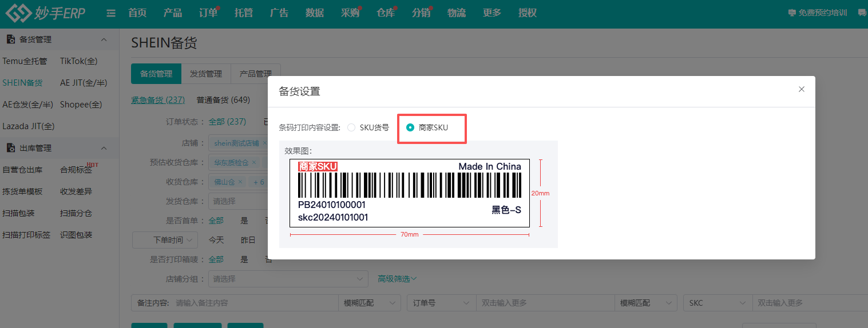Close the 备货设置 dialog
The width and height of the screenshot is (868, 328).
tap(802, 89)
